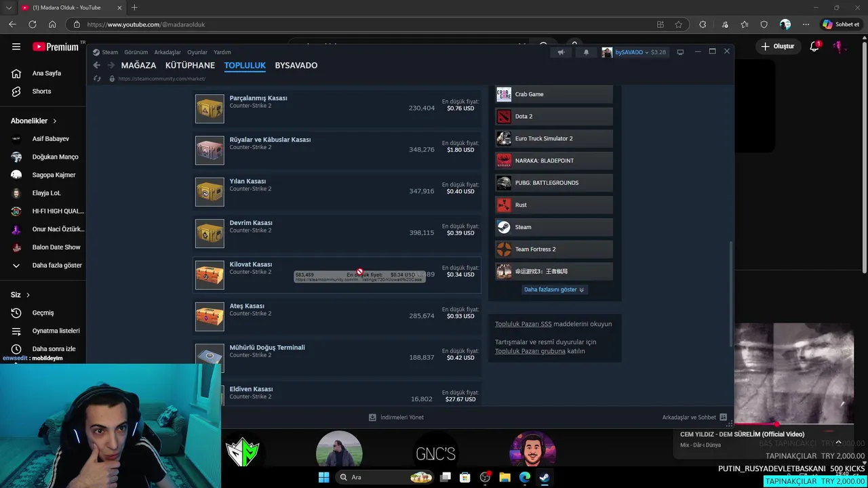Switch to KÜTÜPHANE tab
Screen dimensions: 868x488
coord(190,65)
